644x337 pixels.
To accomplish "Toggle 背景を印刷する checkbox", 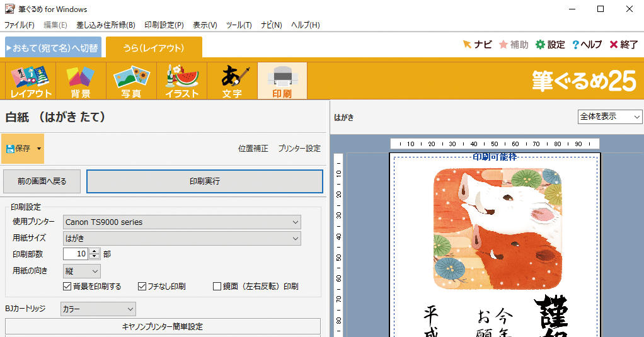I will pos(67,286).
